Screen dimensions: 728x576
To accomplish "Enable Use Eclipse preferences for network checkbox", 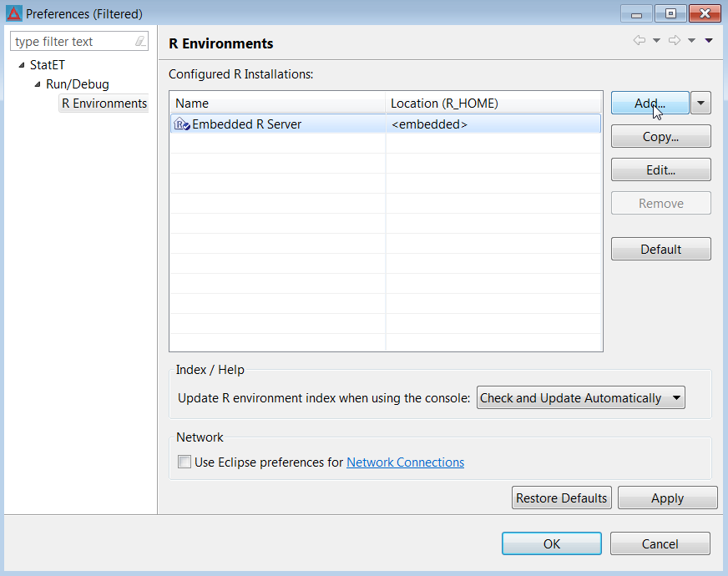I will (185, 462).
